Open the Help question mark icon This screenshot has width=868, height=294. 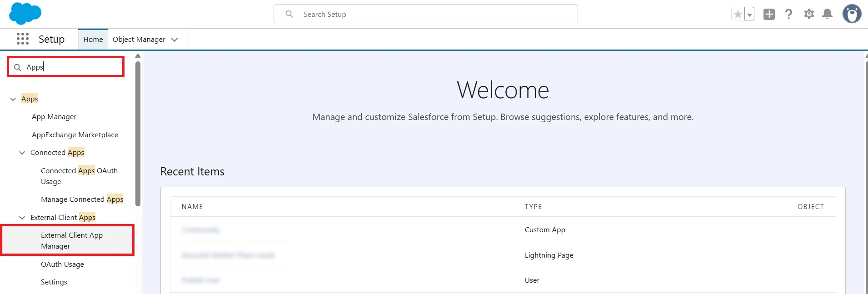point(789,14)
